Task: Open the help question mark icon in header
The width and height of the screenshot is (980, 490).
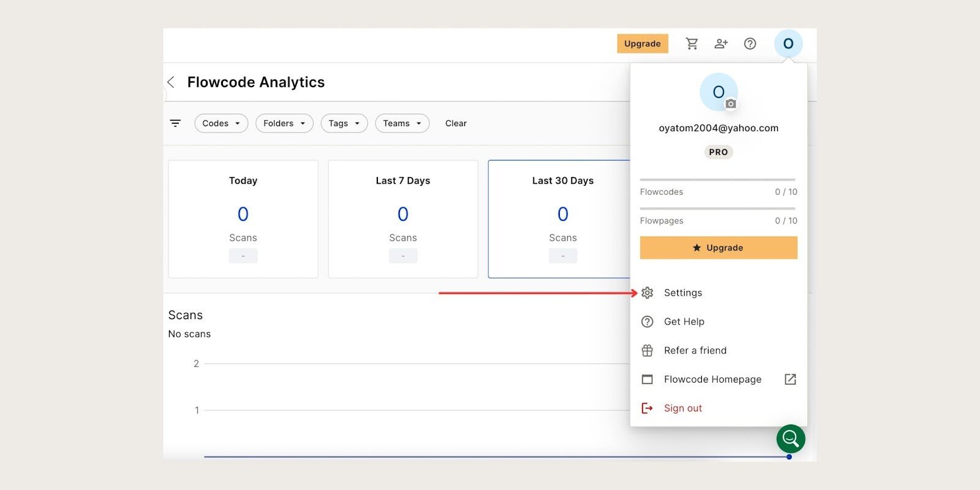Action: tap(750, 43)
